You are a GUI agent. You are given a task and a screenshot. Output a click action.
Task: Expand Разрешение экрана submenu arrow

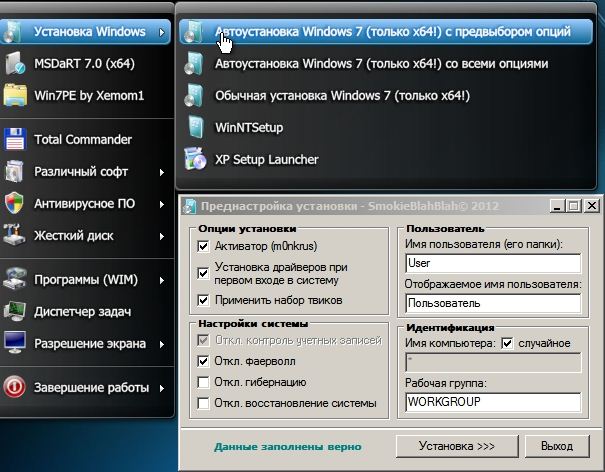(x=162, y=344)
